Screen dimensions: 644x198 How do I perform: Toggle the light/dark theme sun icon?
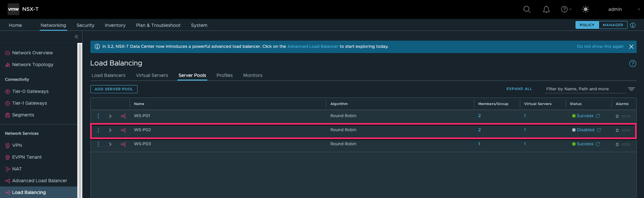[586, 9]
